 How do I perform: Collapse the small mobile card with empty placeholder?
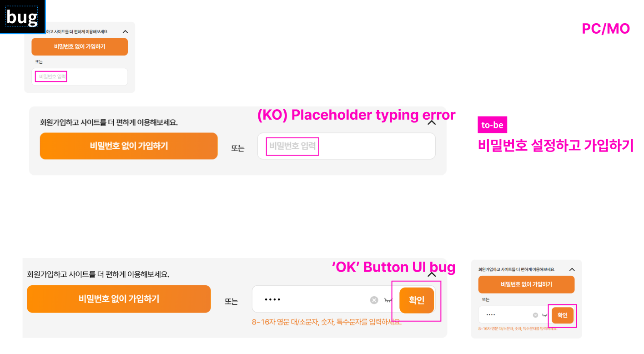pyautogui.click(x=126, y=31)
